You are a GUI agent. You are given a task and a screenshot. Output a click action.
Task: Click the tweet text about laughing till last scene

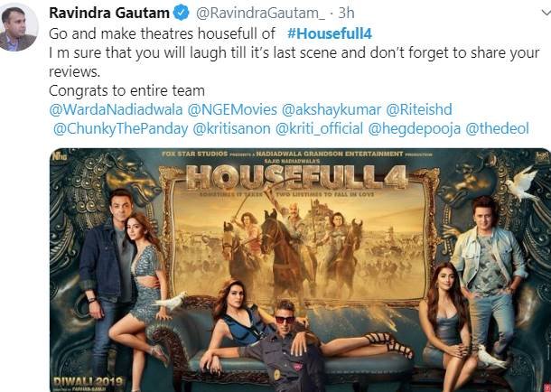click(x=294, y=62)
